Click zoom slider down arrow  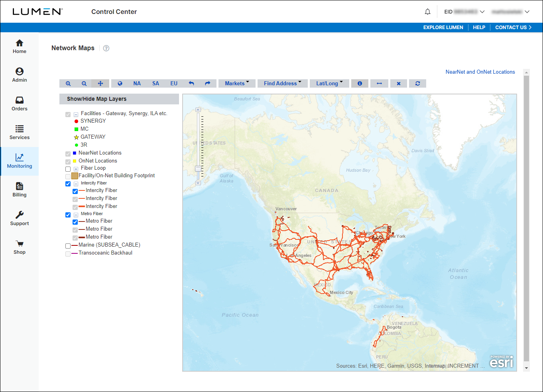click(x=198, y=183)
